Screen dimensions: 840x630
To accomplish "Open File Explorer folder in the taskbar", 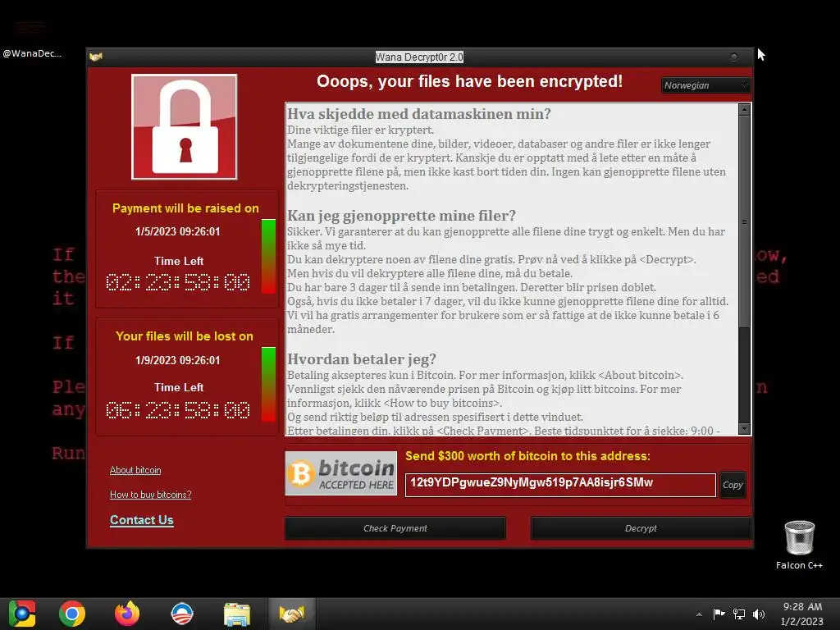I will tap(237, 614).
